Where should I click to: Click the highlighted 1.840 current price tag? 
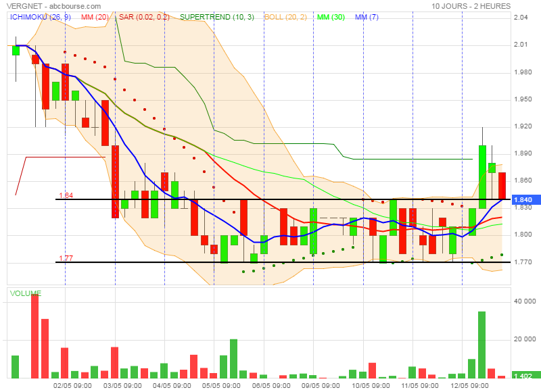tap(526, 199)
